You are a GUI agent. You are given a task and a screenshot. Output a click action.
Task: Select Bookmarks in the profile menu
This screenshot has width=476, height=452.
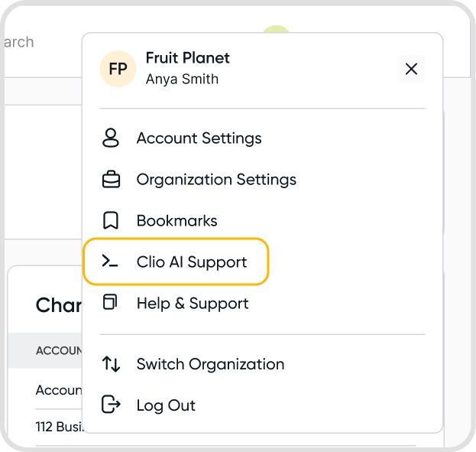click(176, 221)
